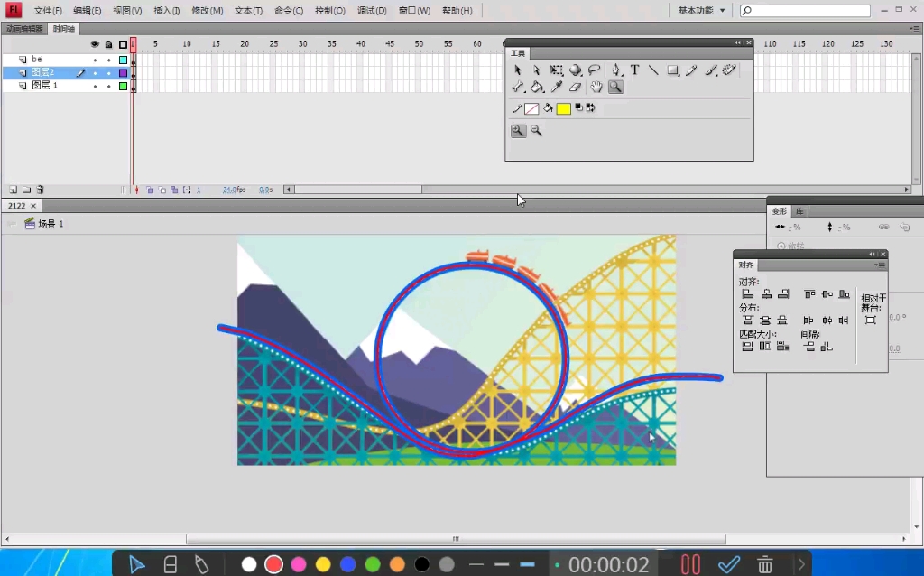924x576 pixels.
Task: Switch to the 库 library tab
Action: pos(799,211)
